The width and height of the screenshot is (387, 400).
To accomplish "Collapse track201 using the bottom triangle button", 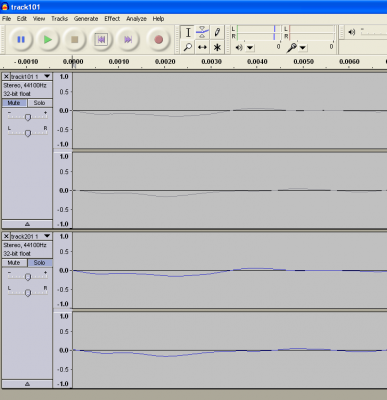I will [x=27, y=384].
